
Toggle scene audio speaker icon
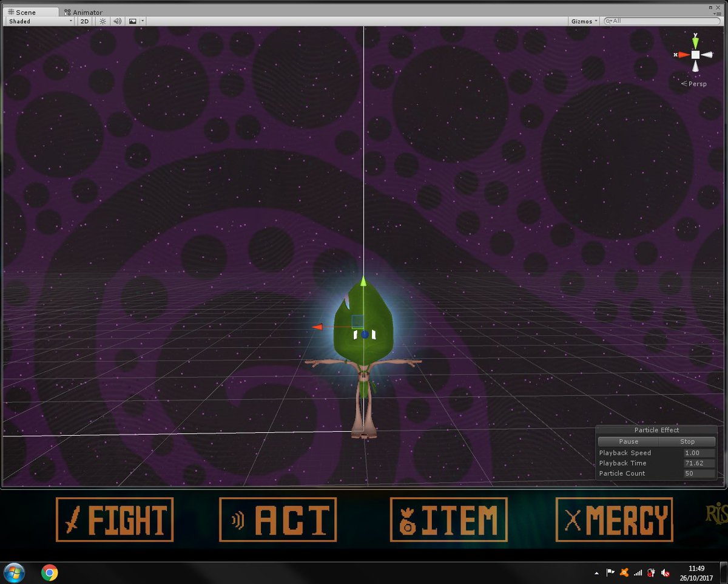click(117, 21)
